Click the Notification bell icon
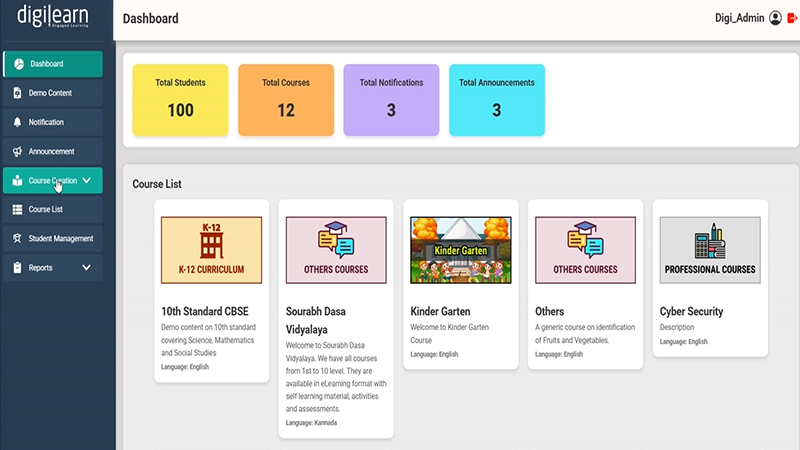 click(x=17, y=122)
